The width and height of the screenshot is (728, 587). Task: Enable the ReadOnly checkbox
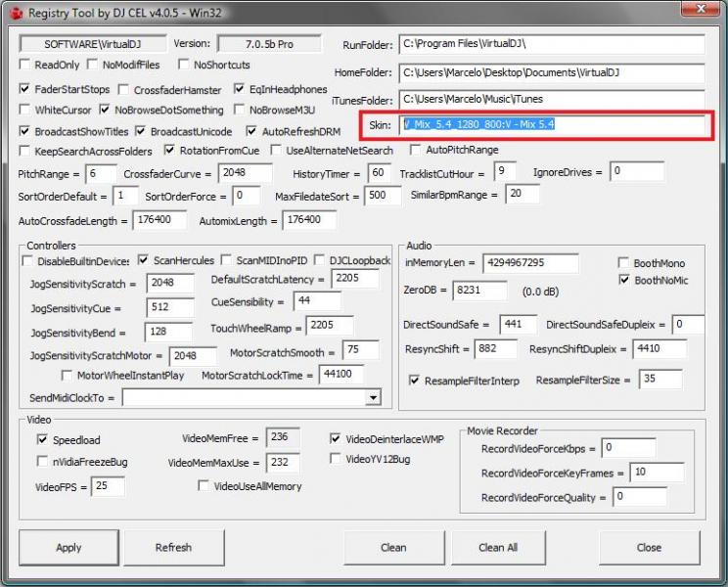click(x=24, y=64)
